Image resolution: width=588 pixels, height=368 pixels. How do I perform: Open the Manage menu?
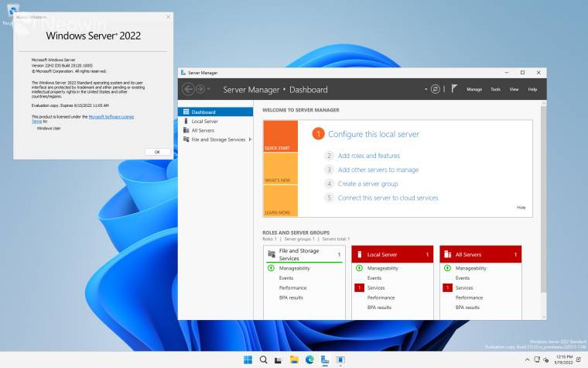(474, 89)
